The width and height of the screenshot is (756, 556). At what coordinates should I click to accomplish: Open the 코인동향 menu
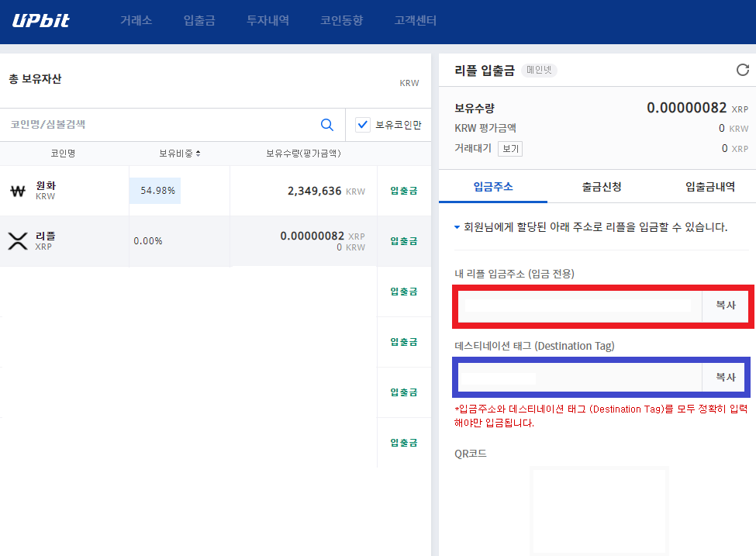click(341, 20)
